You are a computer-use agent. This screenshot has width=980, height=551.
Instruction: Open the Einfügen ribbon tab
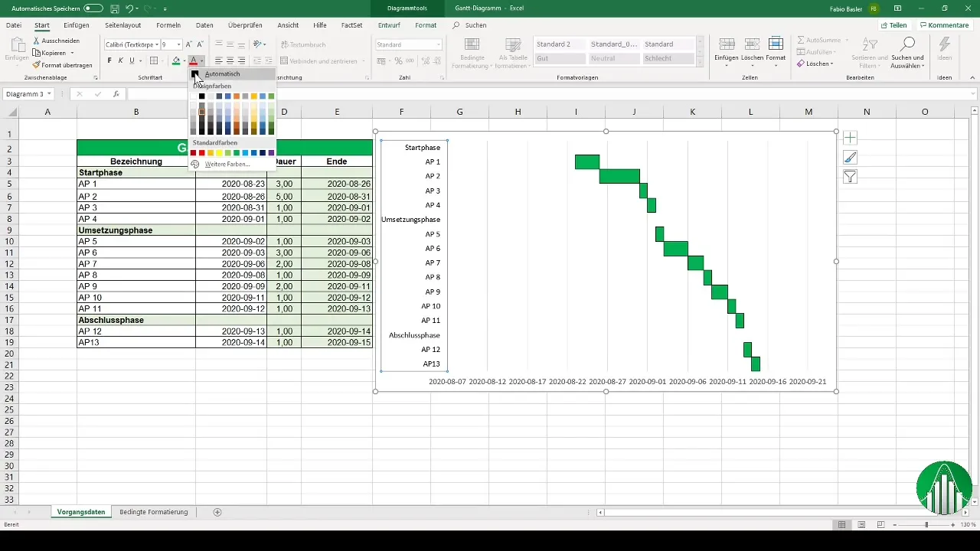click(x=77, y=25)
